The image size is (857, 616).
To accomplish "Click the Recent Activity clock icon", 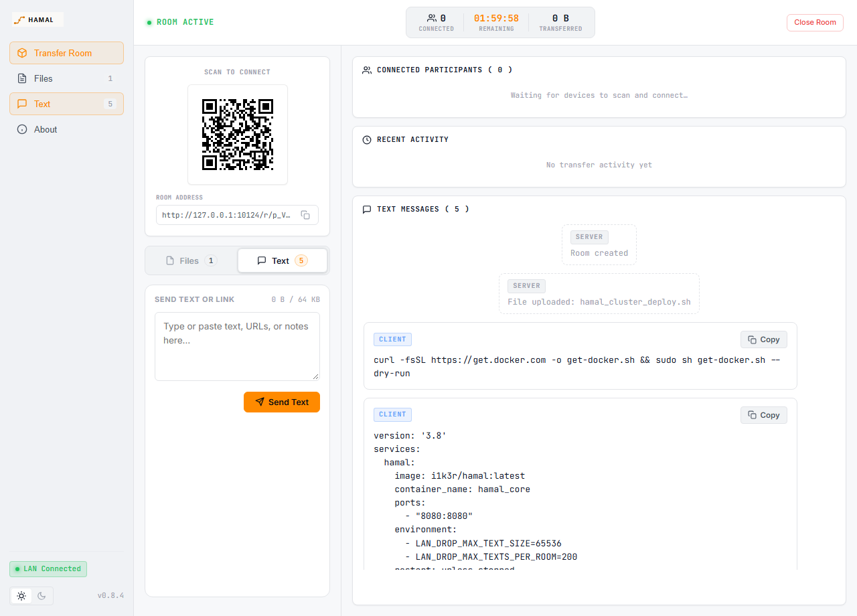I will click(x=367, y=139).
